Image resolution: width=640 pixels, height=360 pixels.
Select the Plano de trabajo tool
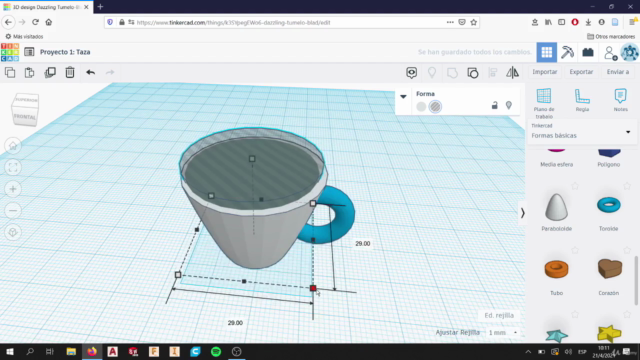(x=544, y=103)
